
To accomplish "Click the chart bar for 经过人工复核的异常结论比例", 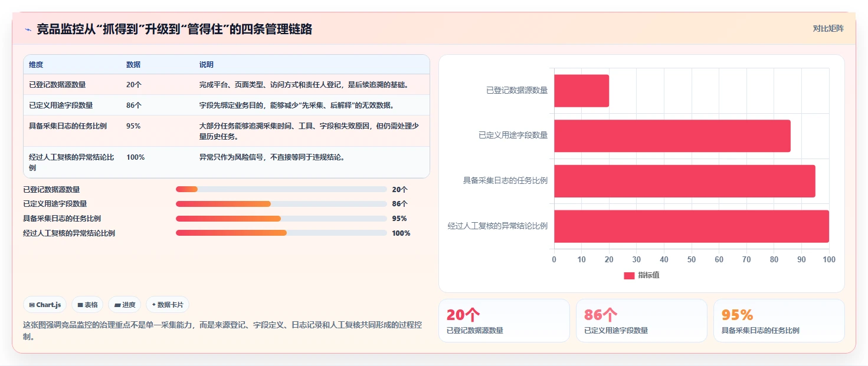I will coord(692,226).
